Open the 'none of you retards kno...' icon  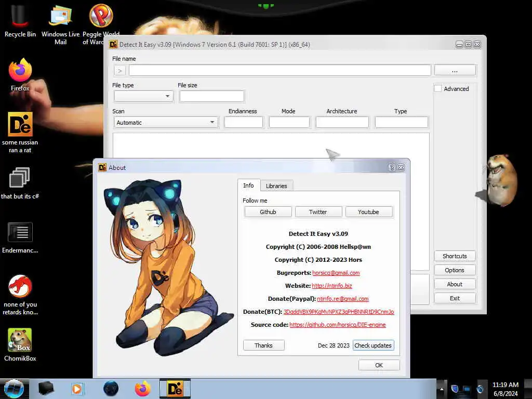(20, 295)
